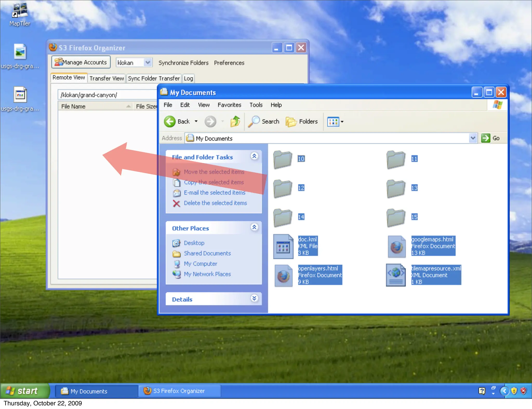Select the tilemapresource.xml file icon

[x=396, y=275]
